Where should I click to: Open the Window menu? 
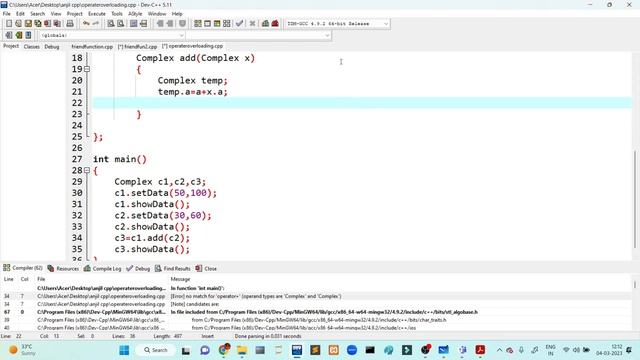point(157,13)
